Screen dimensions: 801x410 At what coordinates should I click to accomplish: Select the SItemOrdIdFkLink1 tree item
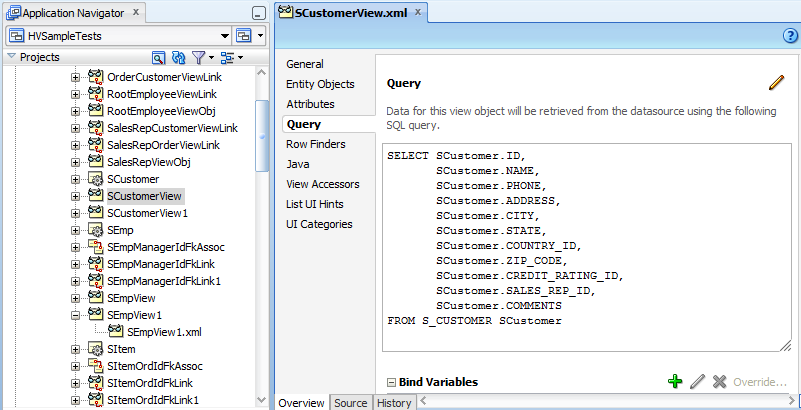[153, 400]
